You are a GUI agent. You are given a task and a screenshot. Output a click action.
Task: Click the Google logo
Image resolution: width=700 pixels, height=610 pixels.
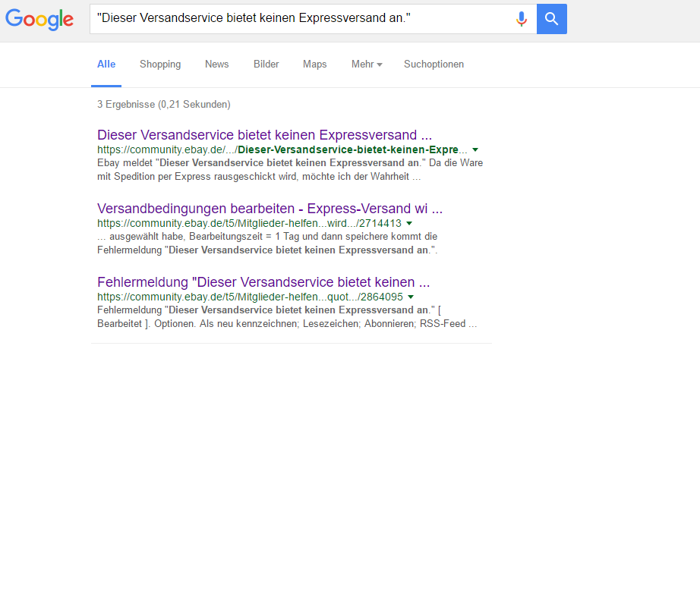pos(39,20)
